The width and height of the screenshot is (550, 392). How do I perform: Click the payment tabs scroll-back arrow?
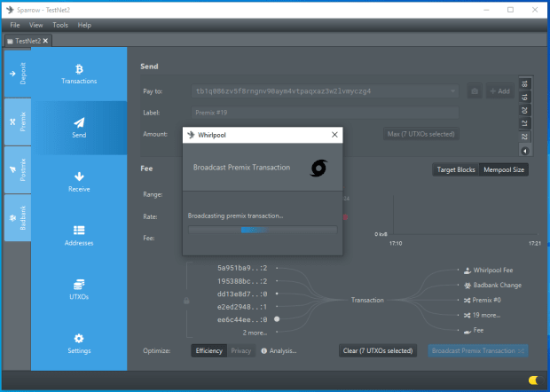coord(525,151)
